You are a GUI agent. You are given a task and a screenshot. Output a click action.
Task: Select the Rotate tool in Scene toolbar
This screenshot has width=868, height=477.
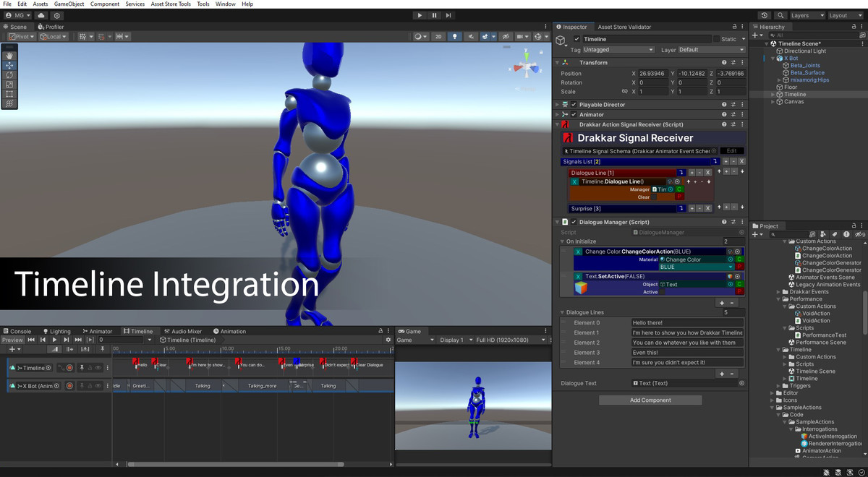[9, 74]
